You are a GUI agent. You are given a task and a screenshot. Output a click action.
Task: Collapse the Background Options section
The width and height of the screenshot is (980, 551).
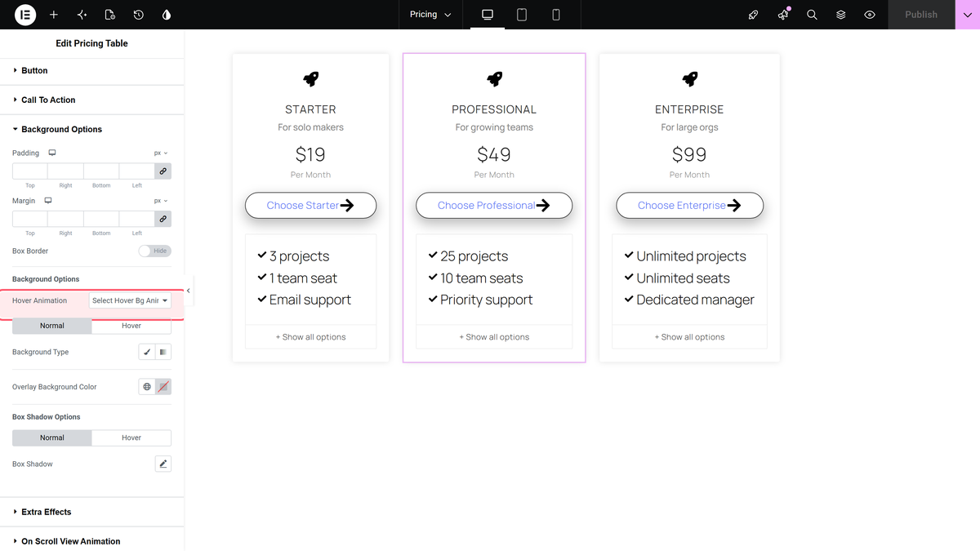click(x=91, y=130)
